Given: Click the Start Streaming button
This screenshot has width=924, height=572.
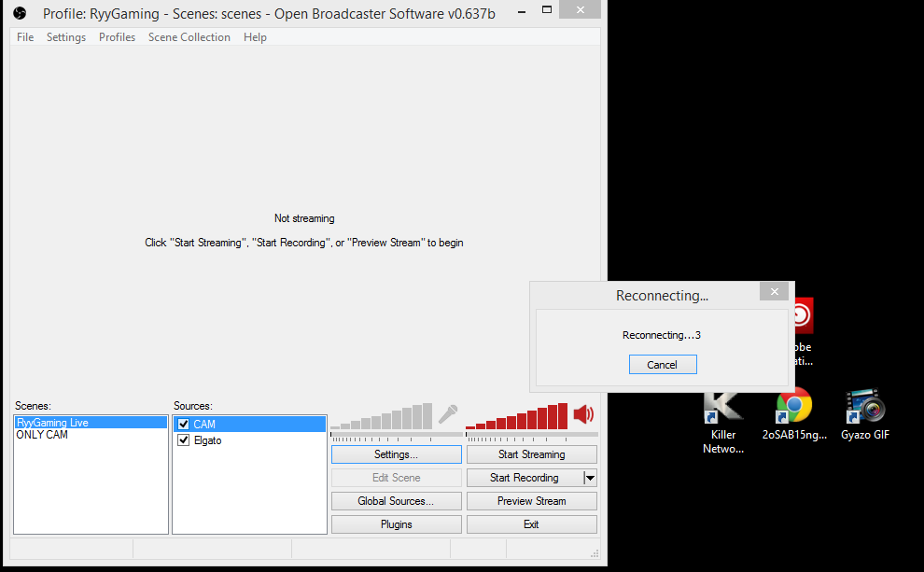Looking at the screenshot, I should pos(532,454).
